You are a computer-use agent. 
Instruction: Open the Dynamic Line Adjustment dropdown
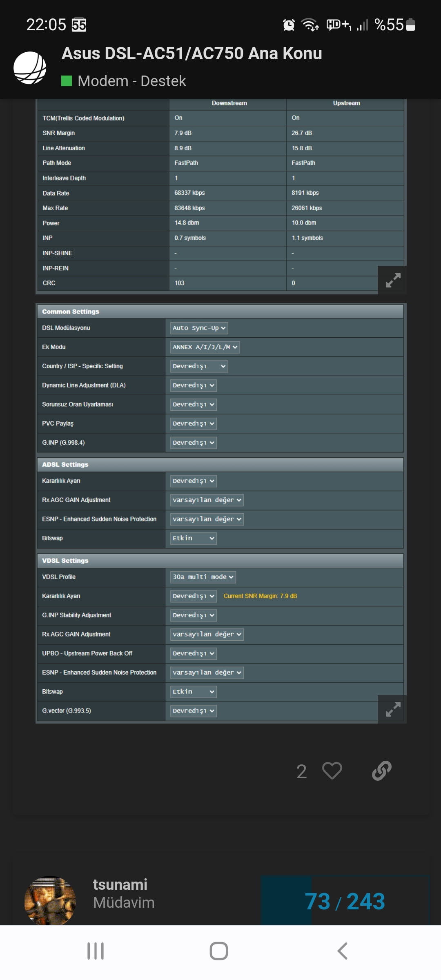pos(193,385)
